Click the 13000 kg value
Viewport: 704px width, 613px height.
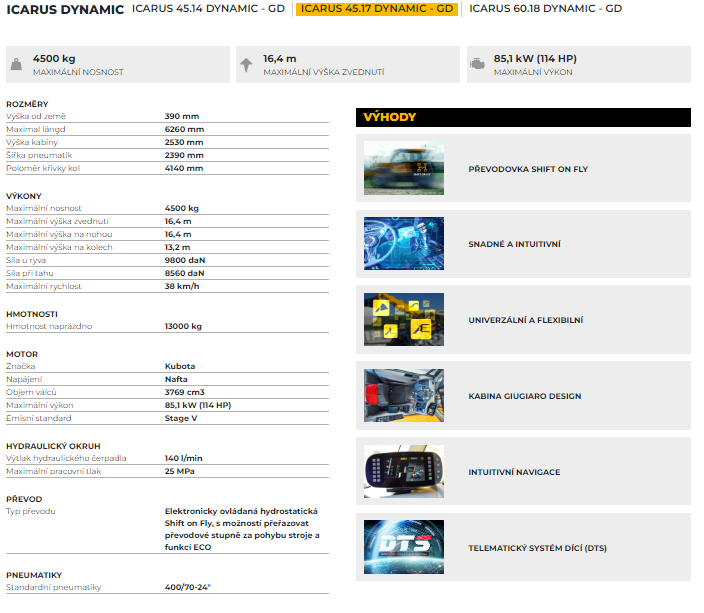[183, 326]
